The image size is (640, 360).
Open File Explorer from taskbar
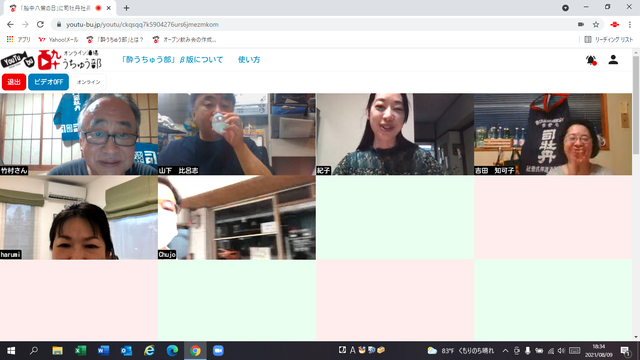pos(57,351)
